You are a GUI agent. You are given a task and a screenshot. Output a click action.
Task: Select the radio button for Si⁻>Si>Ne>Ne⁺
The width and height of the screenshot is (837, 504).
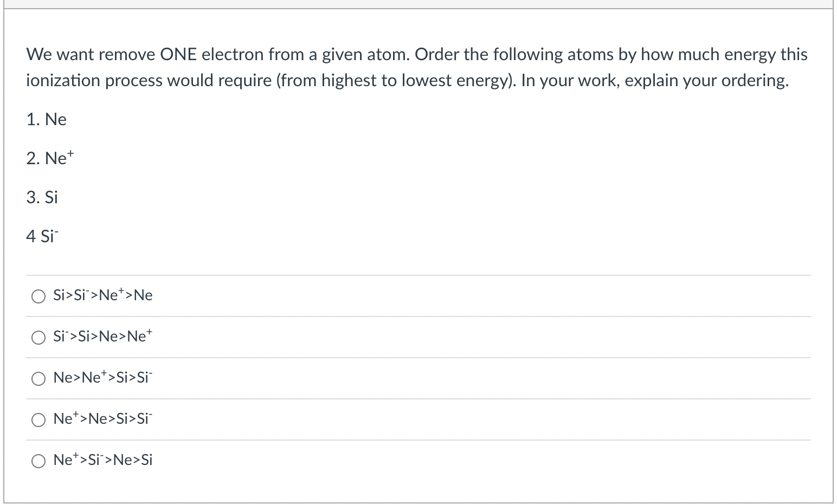(x=38, y=337)
